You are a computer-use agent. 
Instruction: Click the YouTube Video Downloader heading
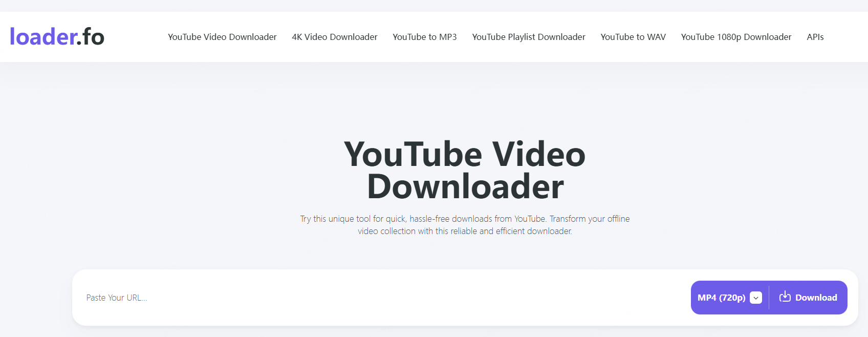tap(465, 170)
